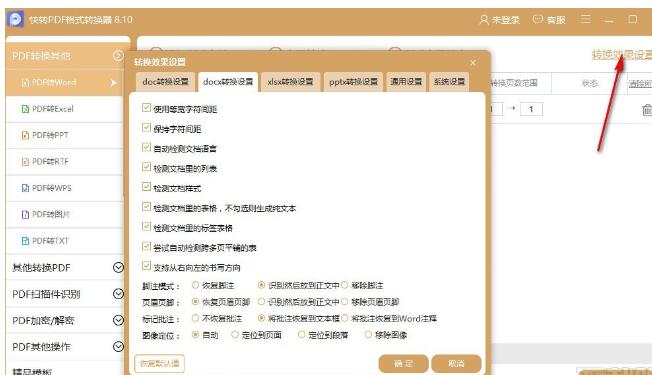Select 移除脚注 radio option
The image size is (652, 375).
click(344, 285)
